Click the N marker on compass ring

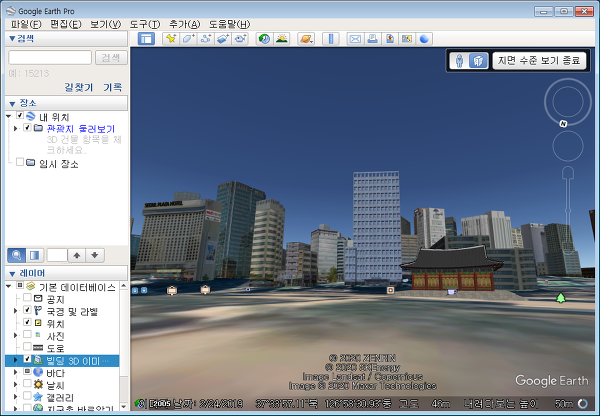pos(563,123)
